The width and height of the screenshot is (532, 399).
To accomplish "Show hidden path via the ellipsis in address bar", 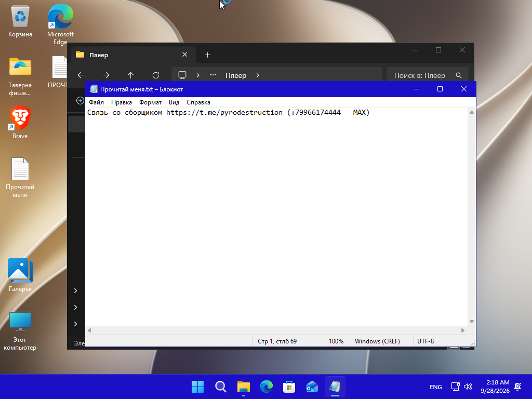I will (213, 75).
